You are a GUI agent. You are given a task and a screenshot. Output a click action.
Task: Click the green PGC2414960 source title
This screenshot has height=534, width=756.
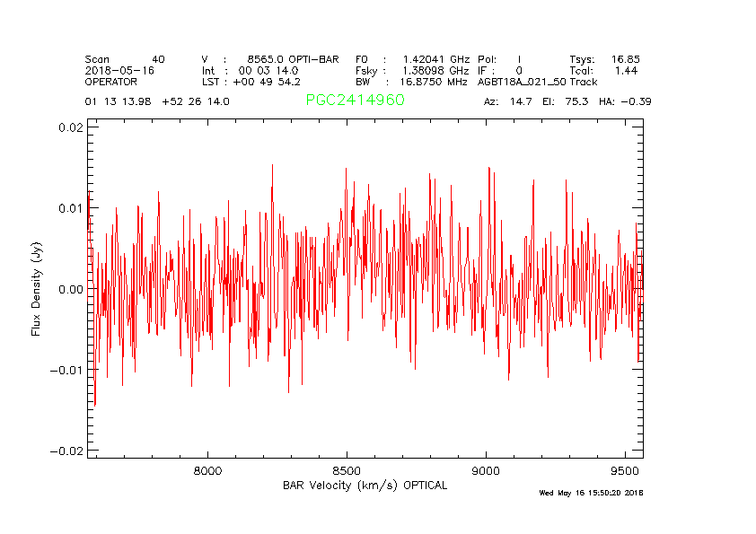[355, 101]
